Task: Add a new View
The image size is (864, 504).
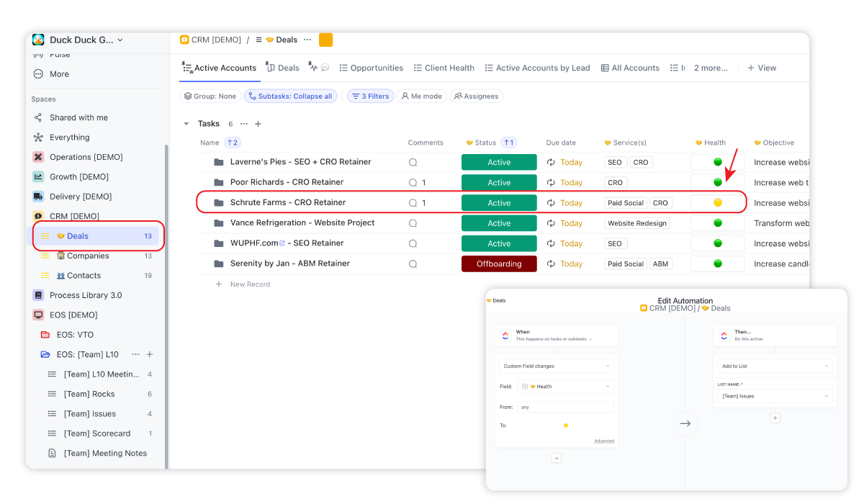Action: (x=762, y=68)
